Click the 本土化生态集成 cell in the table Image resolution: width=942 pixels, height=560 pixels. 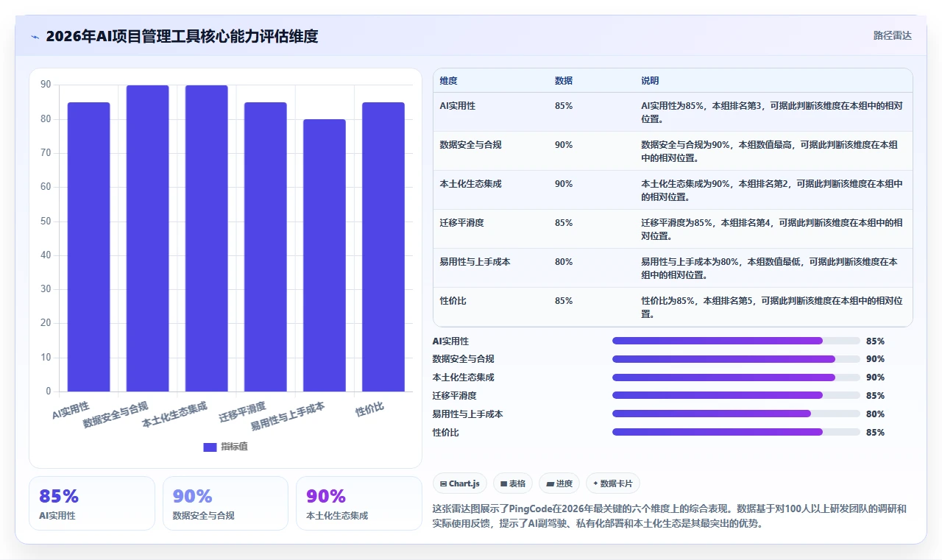[470, 184]
